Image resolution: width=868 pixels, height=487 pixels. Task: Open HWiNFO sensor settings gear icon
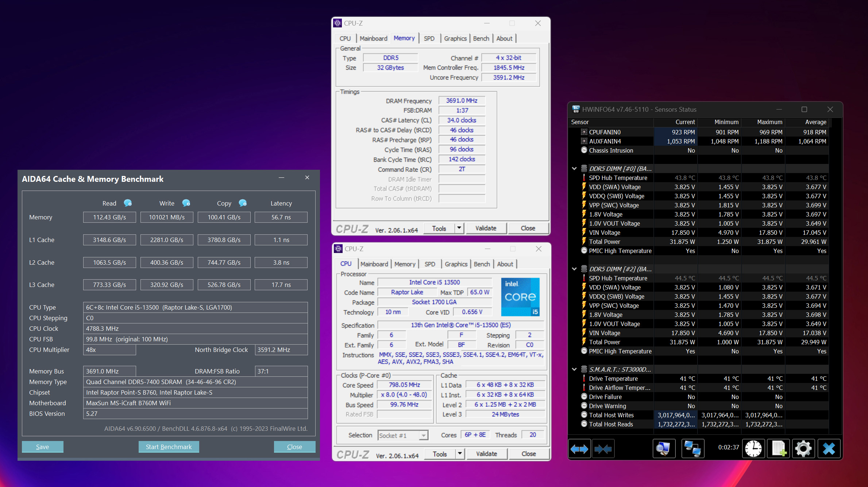(803, 449)
